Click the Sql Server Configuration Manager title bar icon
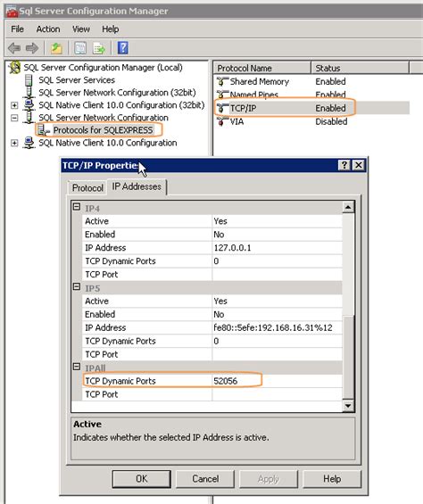 [x=12, y=12]
